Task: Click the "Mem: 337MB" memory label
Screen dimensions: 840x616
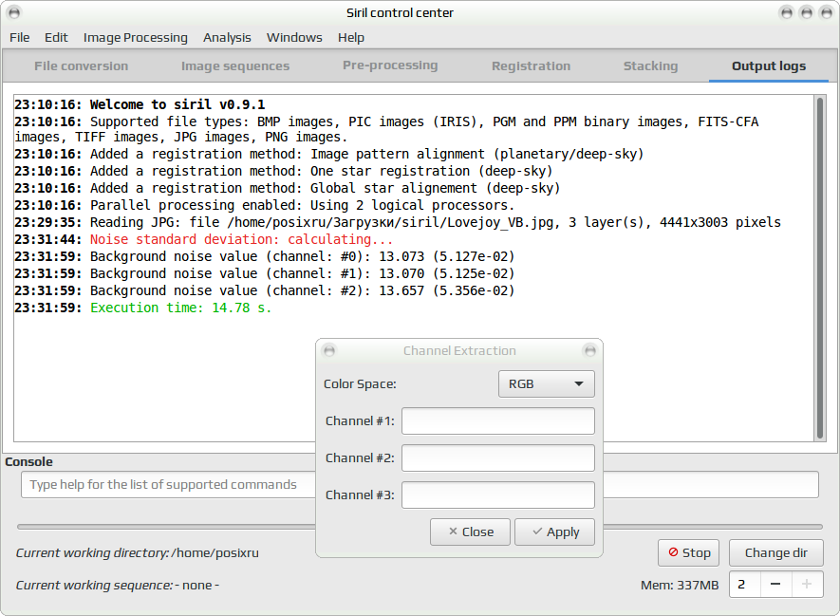Action: (680, 585)
